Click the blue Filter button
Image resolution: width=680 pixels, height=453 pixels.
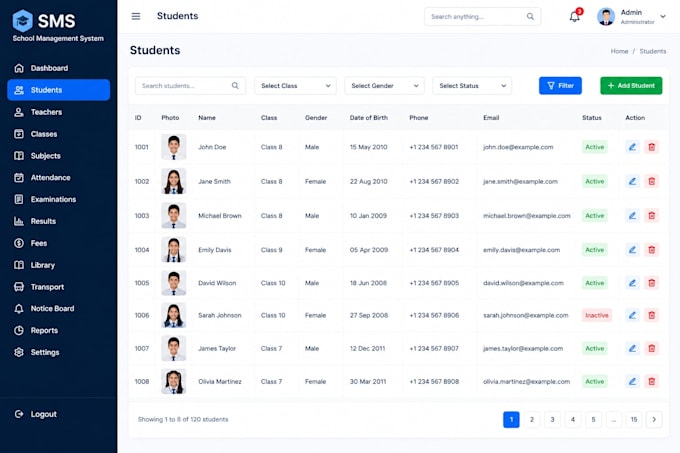point(560,86)
